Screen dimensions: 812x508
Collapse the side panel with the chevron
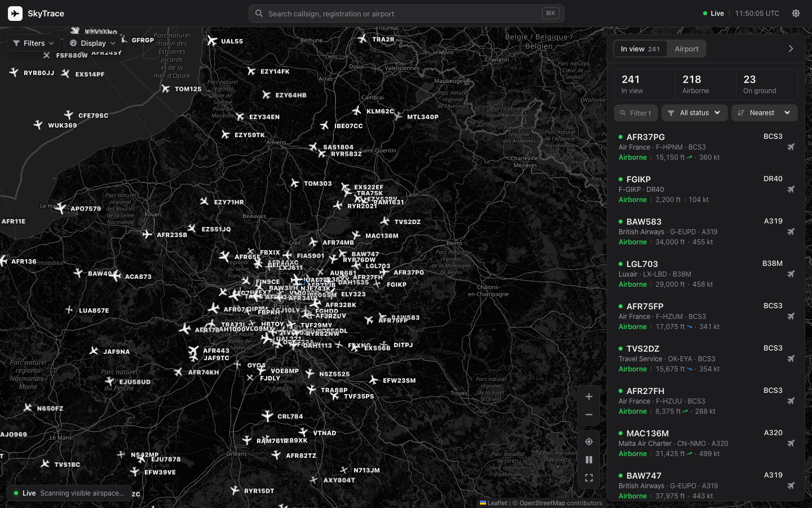791,49
